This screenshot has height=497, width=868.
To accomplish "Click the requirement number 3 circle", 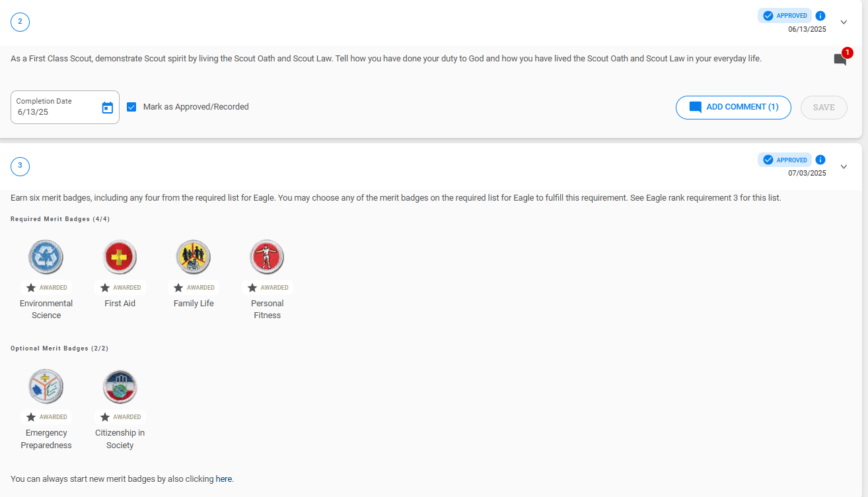I will click(x=20, y=166).
